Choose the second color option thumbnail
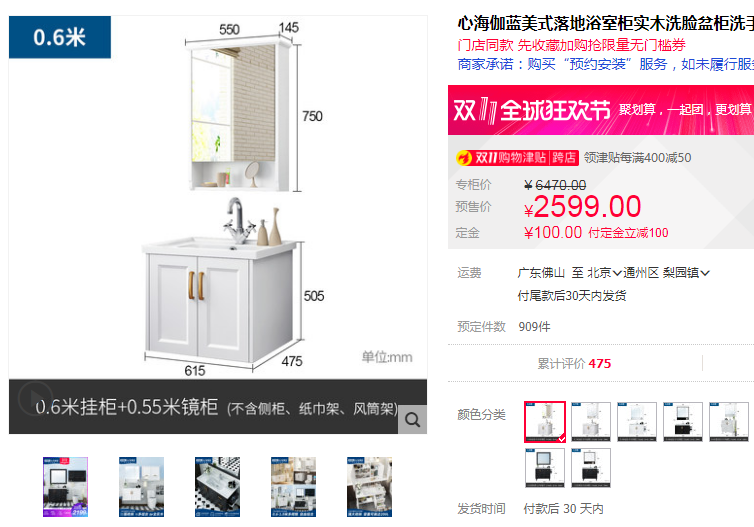This screenshot has width=754, height=527. click(591, 422)
